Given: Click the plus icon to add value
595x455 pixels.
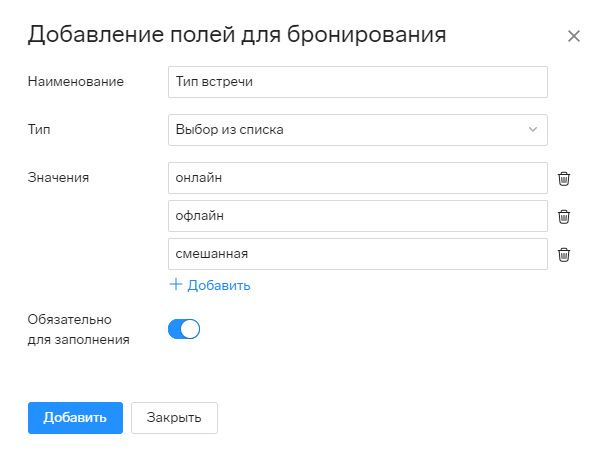Looking at the screenshot, I should (x=176, y=284).
